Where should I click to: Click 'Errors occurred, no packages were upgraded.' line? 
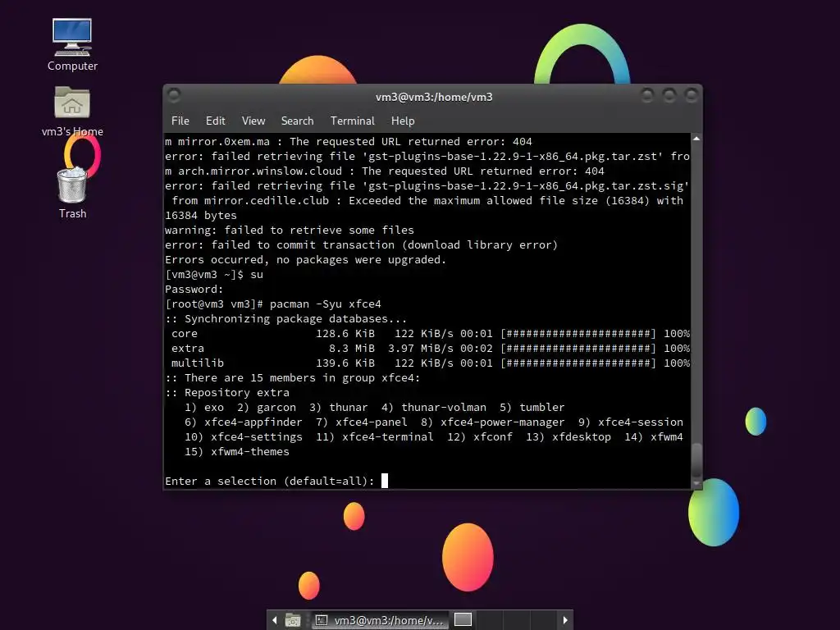pyautogui.click(x=305, y=259)
